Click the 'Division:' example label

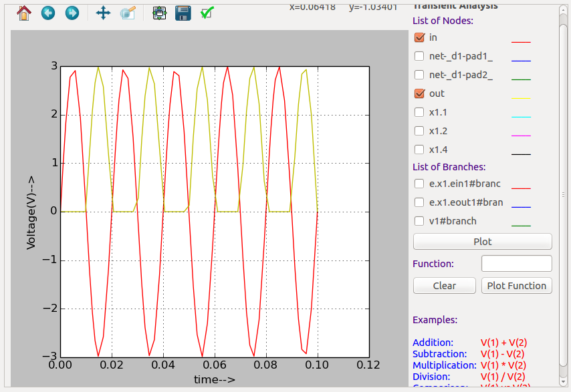431,377
